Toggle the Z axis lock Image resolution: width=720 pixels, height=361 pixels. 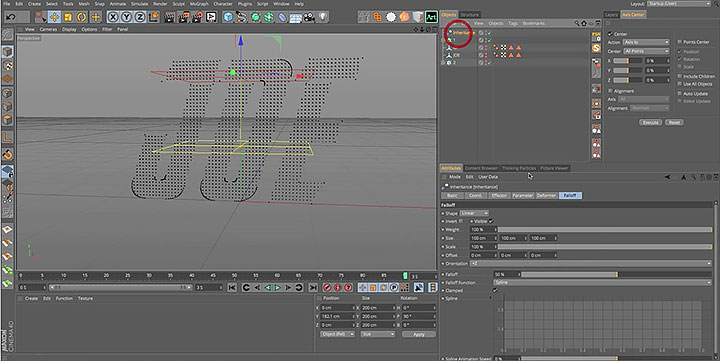(x=140, y=17)
